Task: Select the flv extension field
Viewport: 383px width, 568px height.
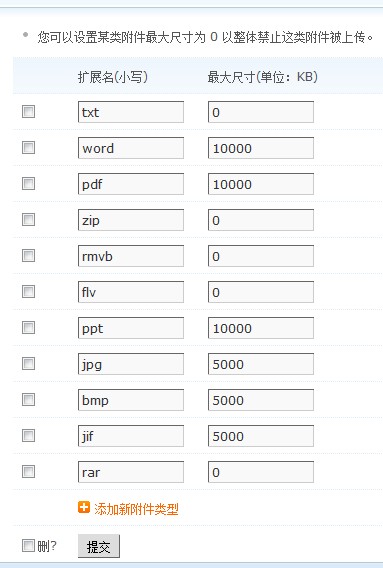Action: (x=131, y=292)
